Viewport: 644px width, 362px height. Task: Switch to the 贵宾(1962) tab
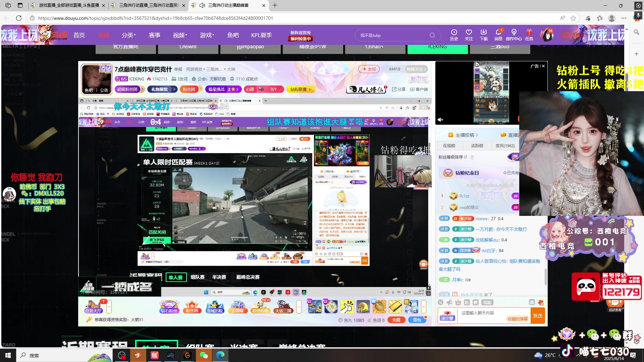pos(505,145)
